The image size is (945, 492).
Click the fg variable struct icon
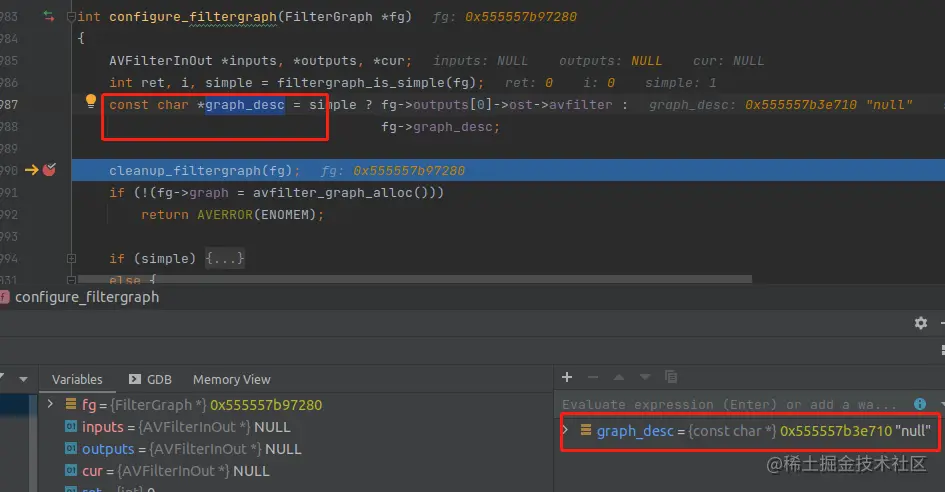point(71,404)
